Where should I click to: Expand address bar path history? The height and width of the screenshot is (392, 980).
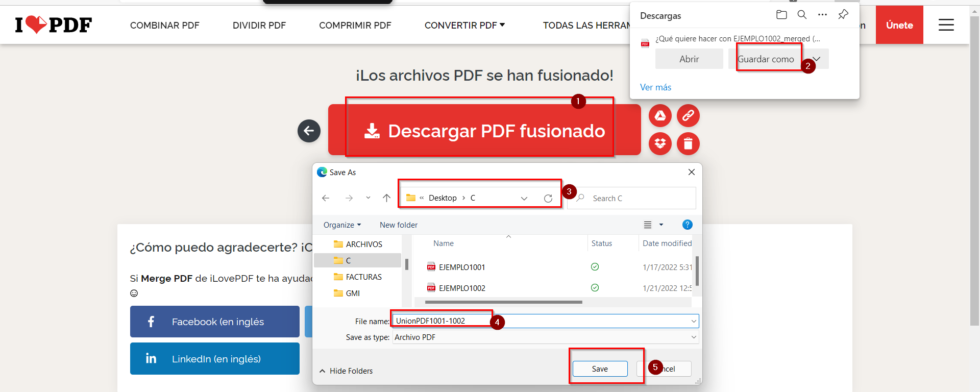pyautogui.click(x=524, y=198)
